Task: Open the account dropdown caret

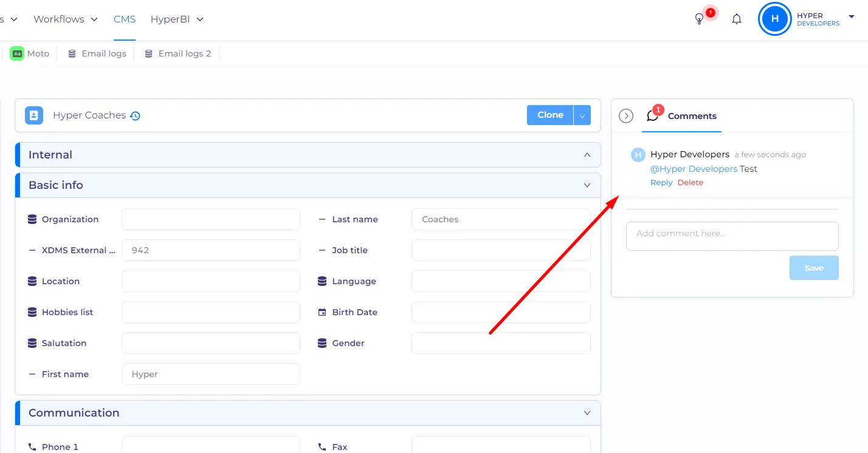Action: click(x=851, y=17)
